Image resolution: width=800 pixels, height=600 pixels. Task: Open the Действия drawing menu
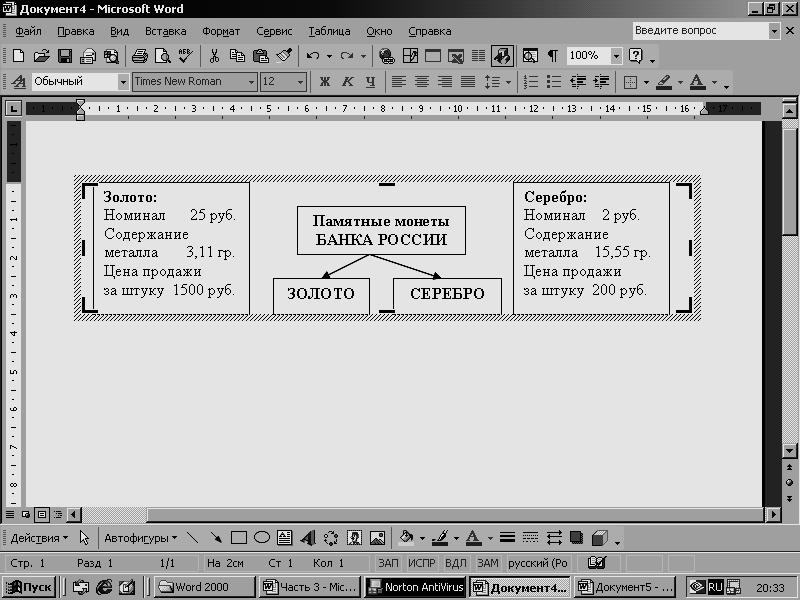coord(39,538)
